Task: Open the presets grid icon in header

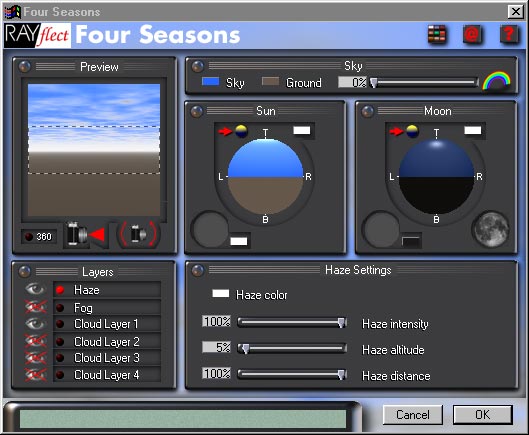Action: click(x=437, y=34)
